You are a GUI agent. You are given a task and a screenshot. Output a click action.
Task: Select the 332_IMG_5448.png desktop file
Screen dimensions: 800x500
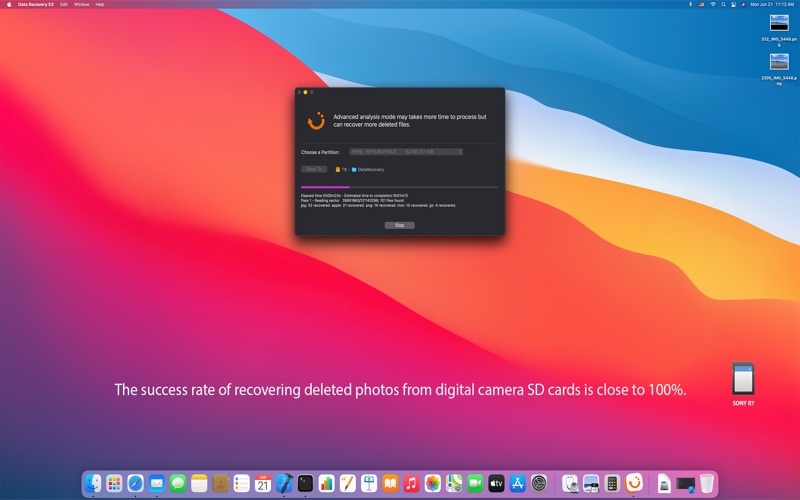click(779, 30)
